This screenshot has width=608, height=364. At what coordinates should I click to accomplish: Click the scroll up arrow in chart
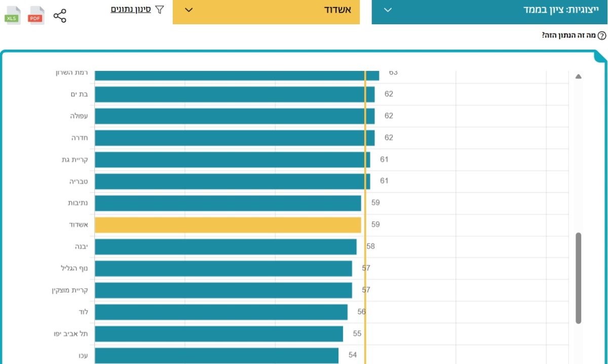point(578,77)
